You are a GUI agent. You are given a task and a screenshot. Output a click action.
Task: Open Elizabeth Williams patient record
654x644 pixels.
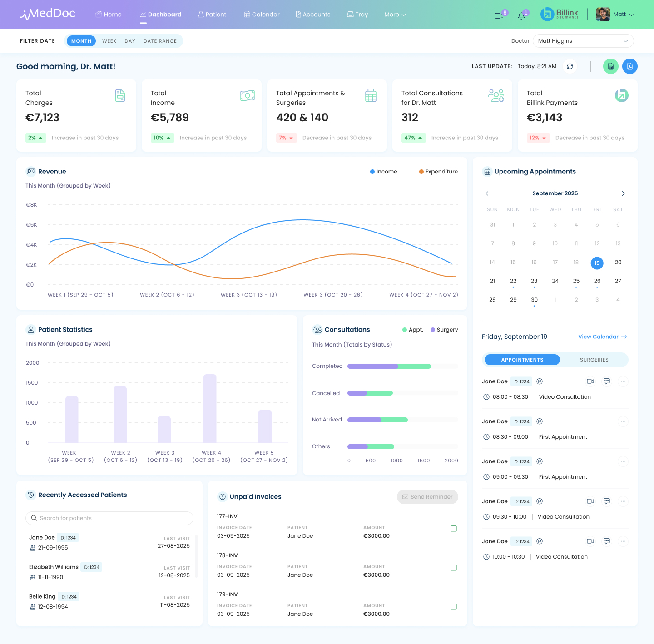(109, 572)
